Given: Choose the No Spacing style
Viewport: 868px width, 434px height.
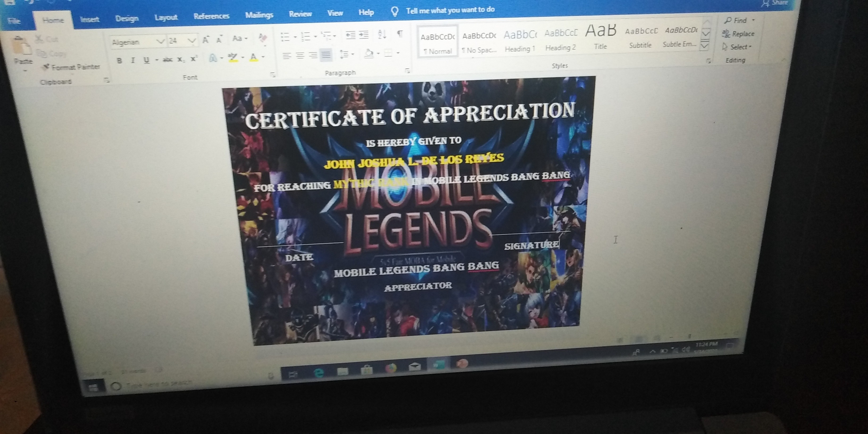Looking at the screenshot, I should (x=479, y=43).
